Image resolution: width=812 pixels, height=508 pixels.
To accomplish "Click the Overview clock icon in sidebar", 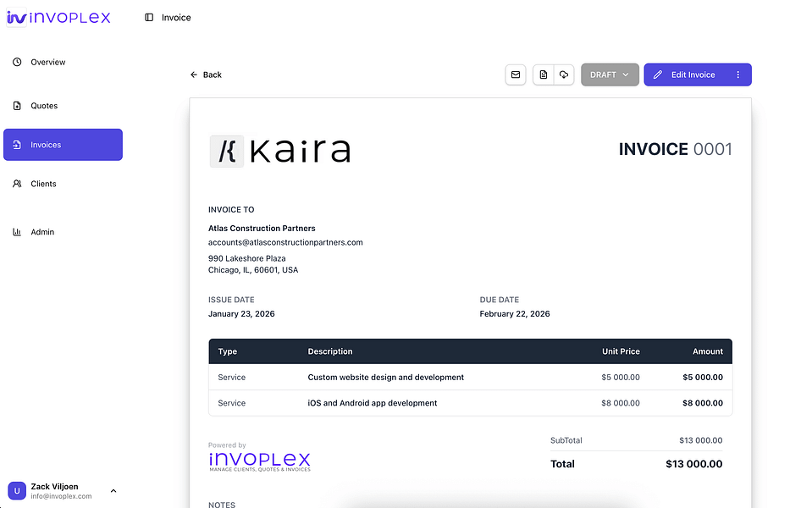I will coord(18,61).
